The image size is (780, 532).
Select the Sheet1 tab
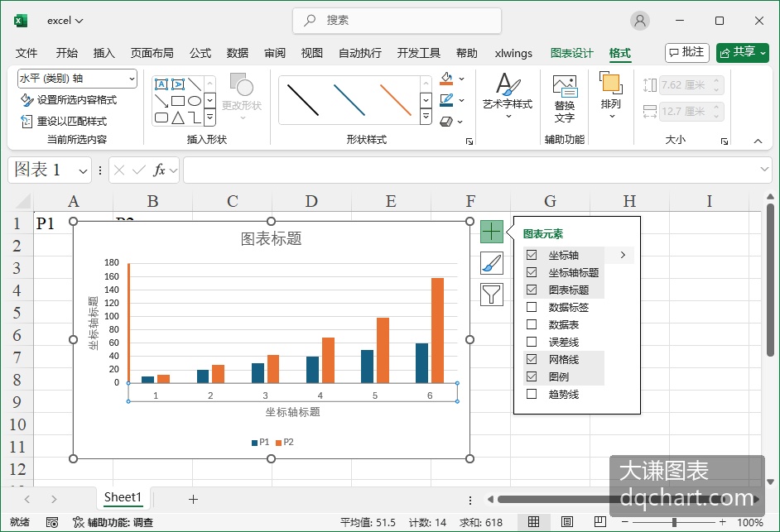pyautogui.click(x=123, y=498)
